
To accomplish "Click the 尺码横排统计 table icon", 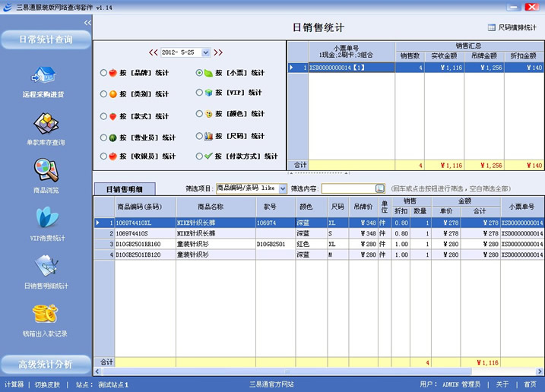I will pos(492,27).
